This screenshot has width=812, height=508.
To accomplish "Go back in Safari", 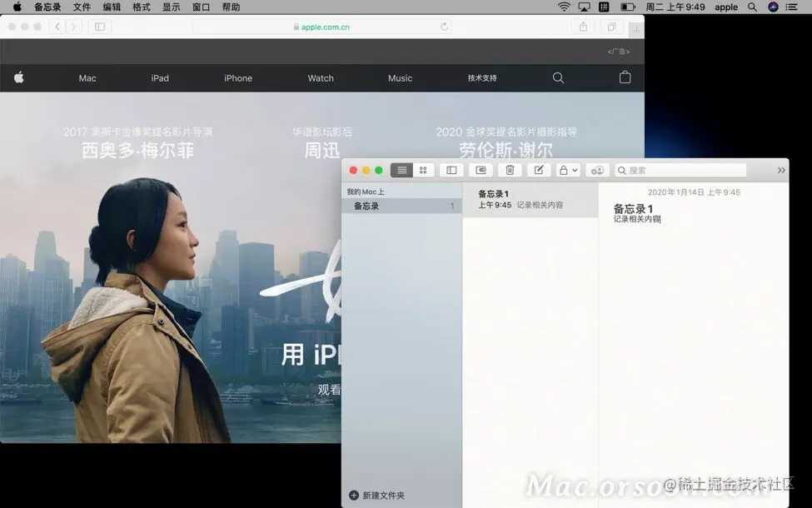I will coord(57,27).
